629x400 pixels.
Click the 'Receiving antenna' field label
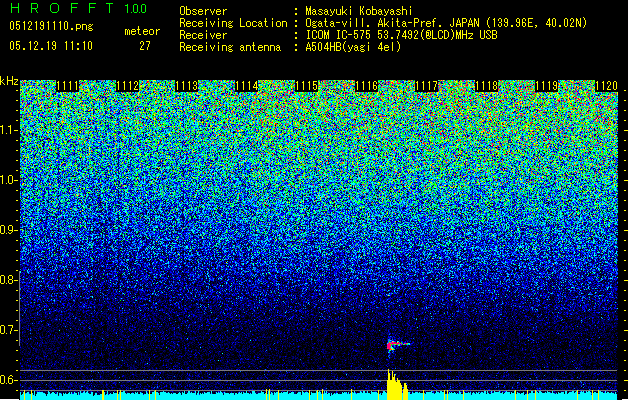pyautogui.click(x=230, y=47)
